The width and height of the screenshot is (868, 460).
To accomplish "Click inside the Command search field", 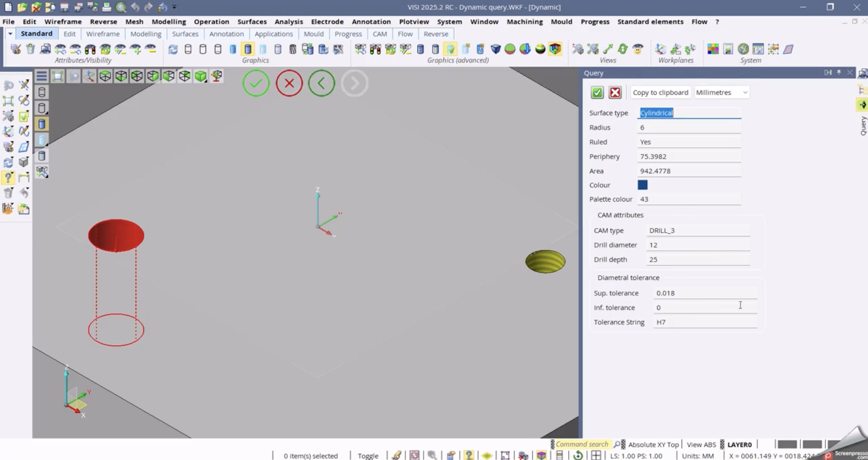I will pos(582,444).
